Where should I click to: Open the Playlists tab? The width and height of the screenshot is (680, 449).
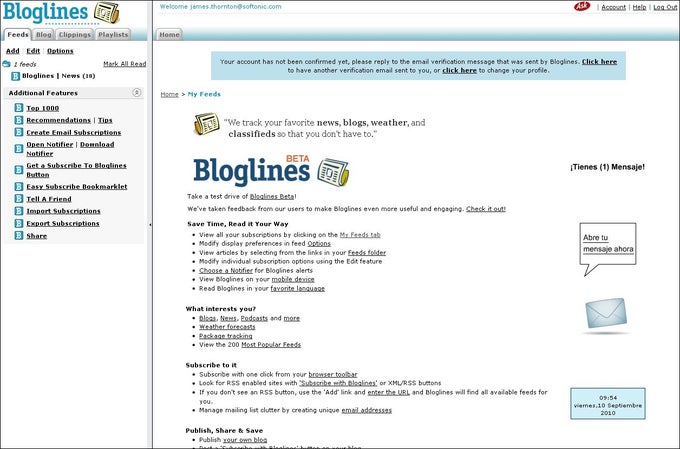point(113,35)
